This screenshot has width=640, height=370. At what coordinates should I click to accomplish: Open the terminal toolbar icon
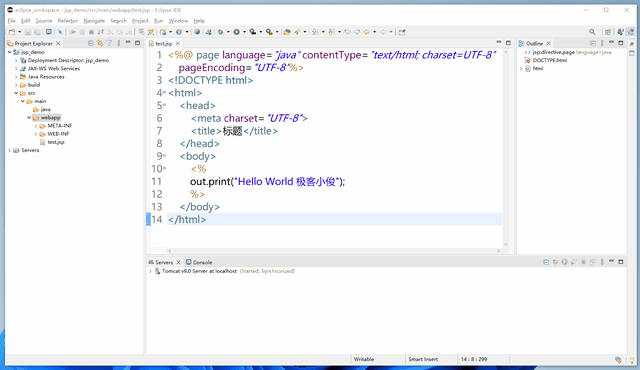[x=49, y=32]
